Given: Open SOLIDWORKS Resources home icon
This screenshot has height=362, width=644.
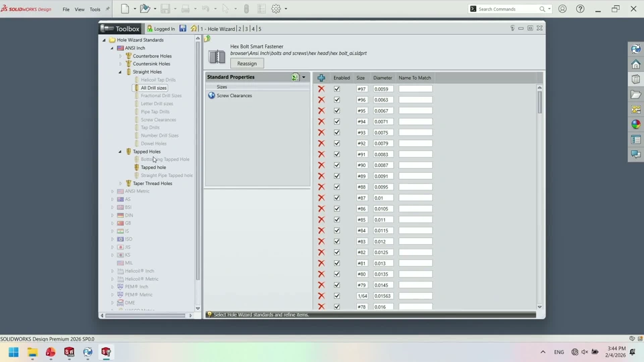Looking at the screenshot, I should 636,64.
